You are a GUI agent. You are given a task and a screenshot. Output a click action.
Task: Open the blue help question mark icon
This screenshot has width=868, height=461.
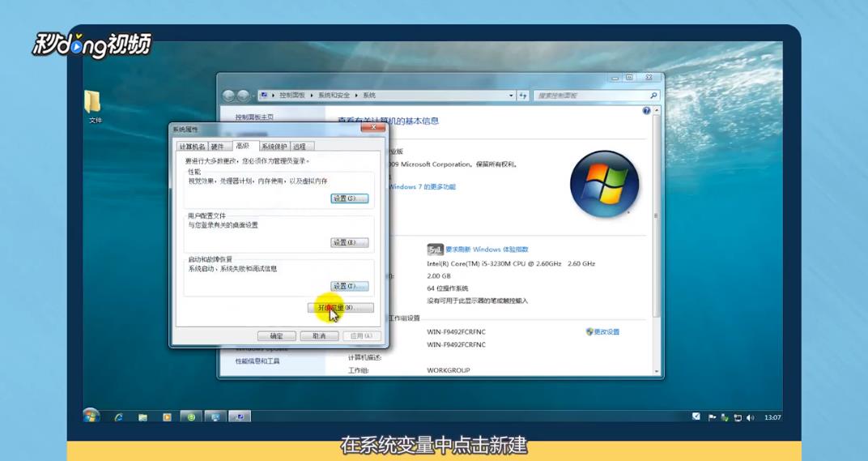pyautogui.click(x=646, y=111)
